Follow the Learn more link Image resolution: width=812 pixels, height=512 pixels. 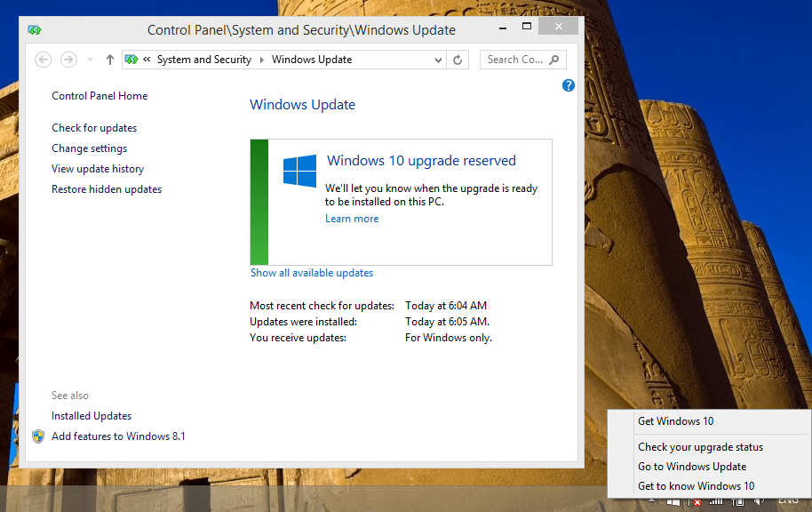click(352, 219)
